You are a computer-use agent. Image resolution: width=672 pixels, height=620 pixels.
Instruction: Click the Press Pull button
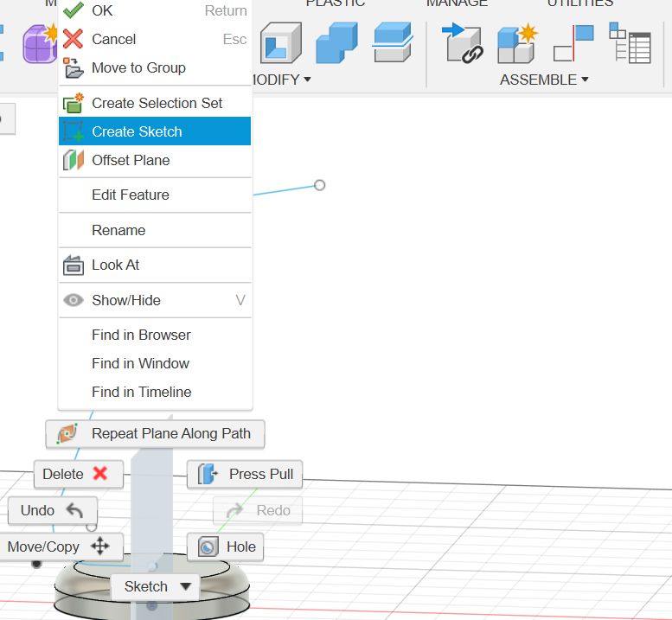(x=245, y=474)
